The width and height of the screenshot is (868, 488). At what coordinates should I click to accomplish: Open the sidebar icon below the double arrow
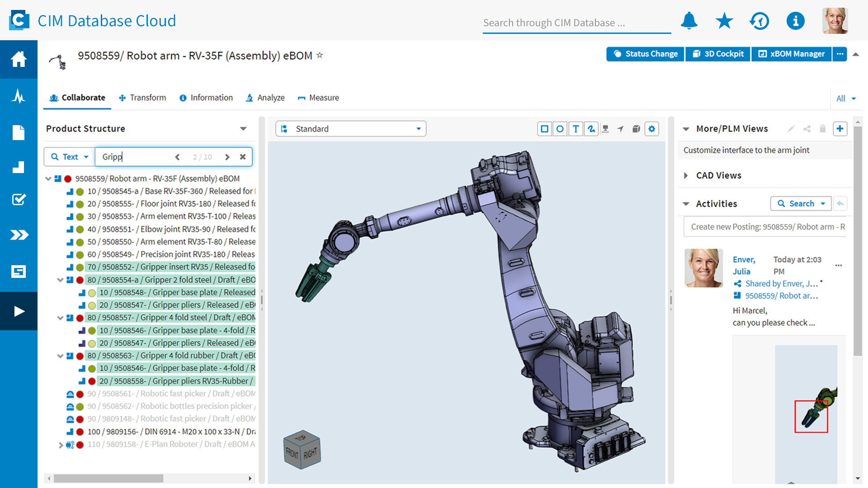[19, 272]
